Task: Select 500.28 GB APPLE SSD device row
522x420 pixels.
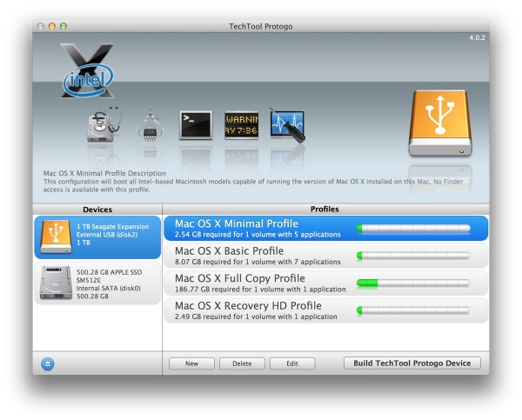Action: [97, 283]
